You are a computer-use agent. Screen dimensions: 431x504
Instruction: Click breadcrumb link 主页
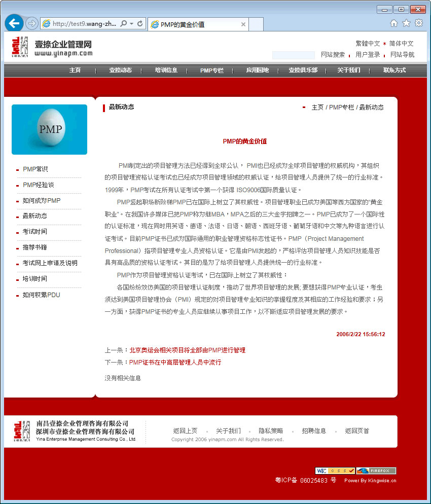click(x=317, y=107)
